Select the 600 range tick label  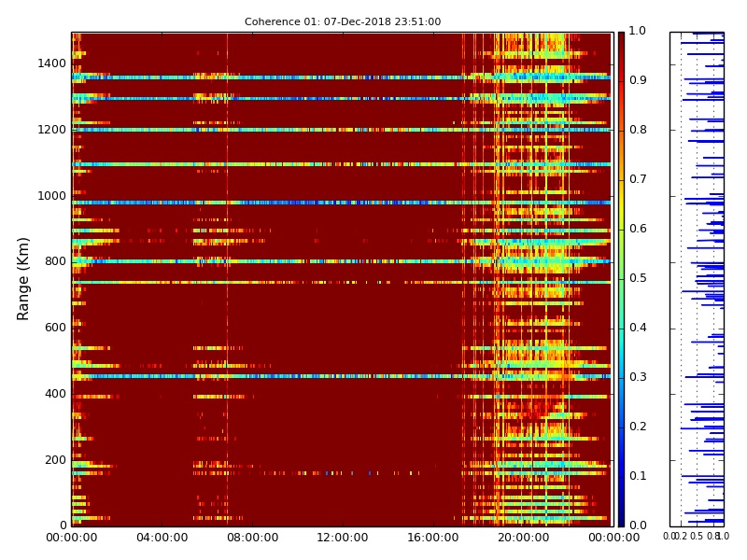[54, 328]
